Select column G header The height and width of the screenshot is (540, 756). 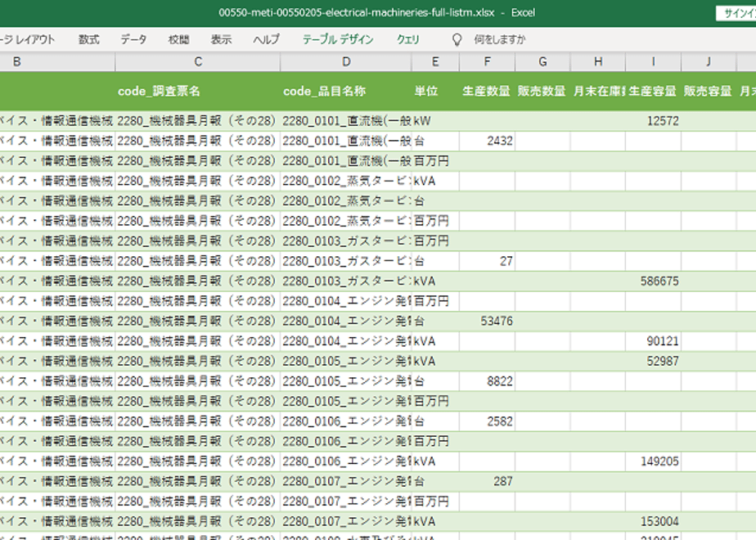[542, 61]
